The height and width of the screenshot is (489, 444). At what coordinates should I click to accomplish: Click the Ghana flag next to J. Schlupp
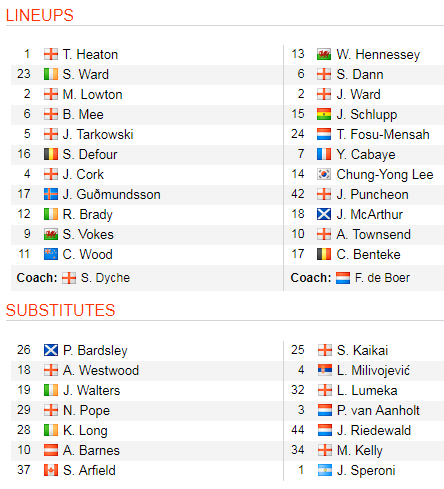[324, 114]
